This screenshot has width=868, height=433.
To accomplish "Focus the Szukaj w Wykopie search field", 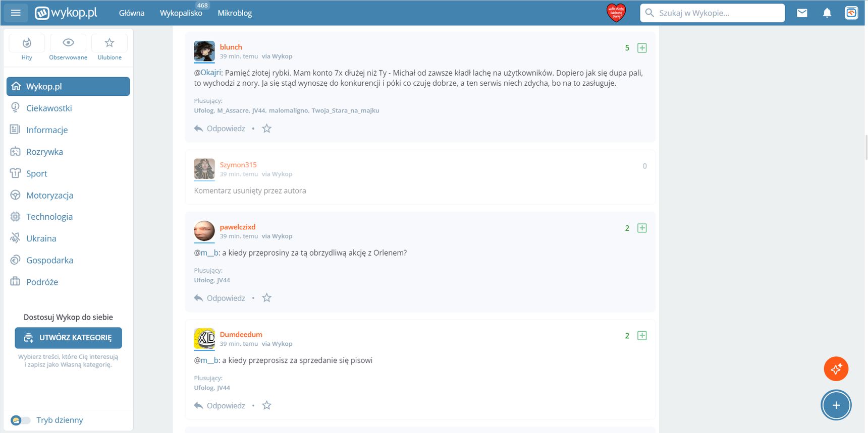I will click(x=712, y=13).
